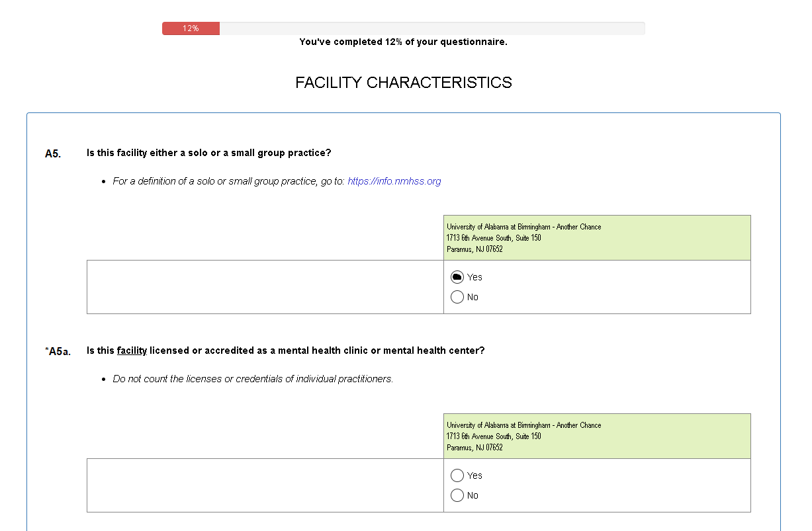The width and height of the screenshot is (812, 531).
Task: Click the *A5a. question number label
Action: click(x=57, y=351)
